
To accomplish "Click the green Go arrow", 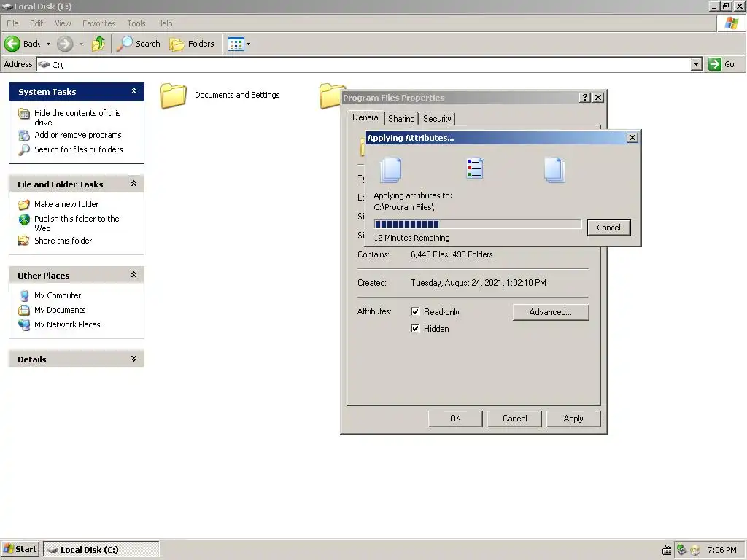I will tap(715, 64).
